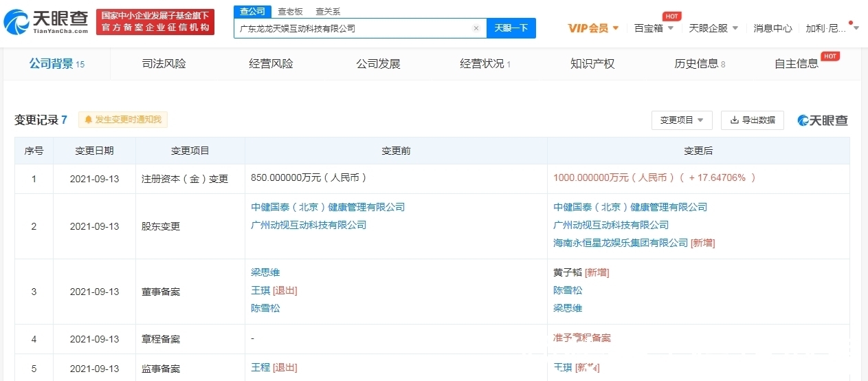The width and height of the screenshot is (868, 381).
Task: Switch to the 公司发展 tab
Action: (x=378, y=64)
